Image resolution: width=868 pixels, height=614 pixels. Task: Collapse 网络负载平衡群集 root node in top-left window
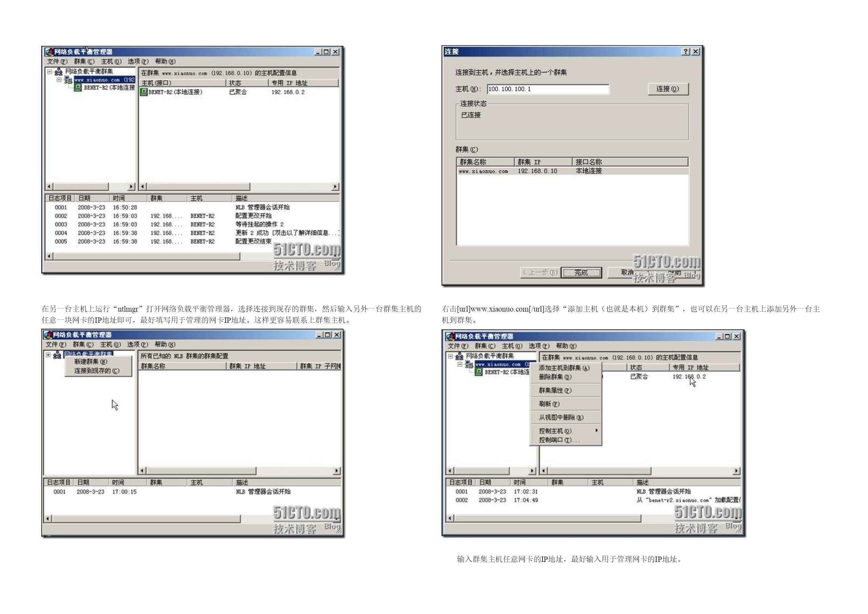coord(50,71)
